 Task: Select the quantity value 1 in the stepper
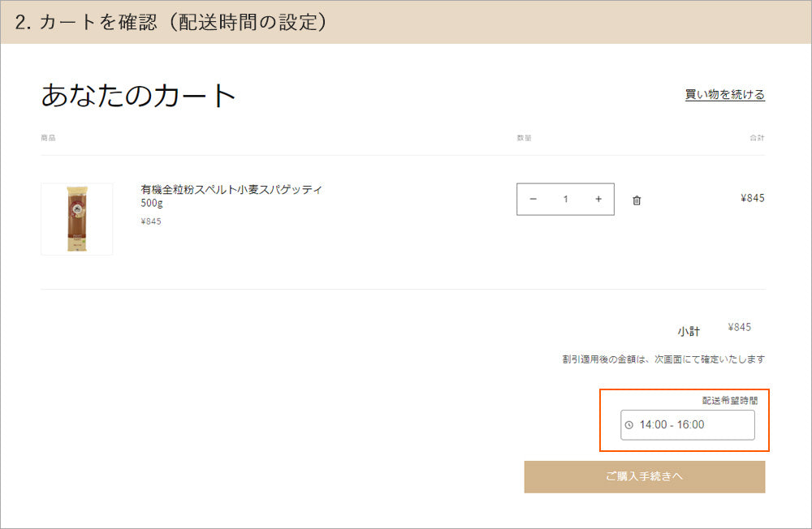click(x=565, y=199)
